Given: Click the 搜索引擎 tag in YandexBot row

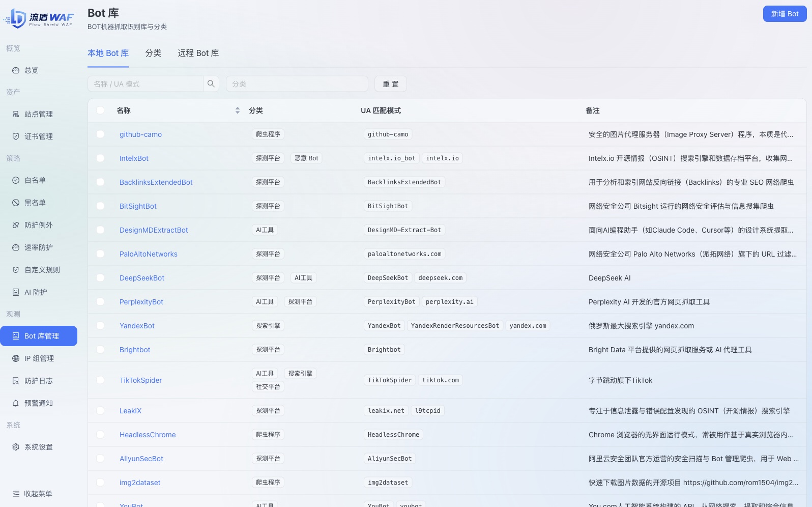Looking at the screenshot, I should (268, 326).
